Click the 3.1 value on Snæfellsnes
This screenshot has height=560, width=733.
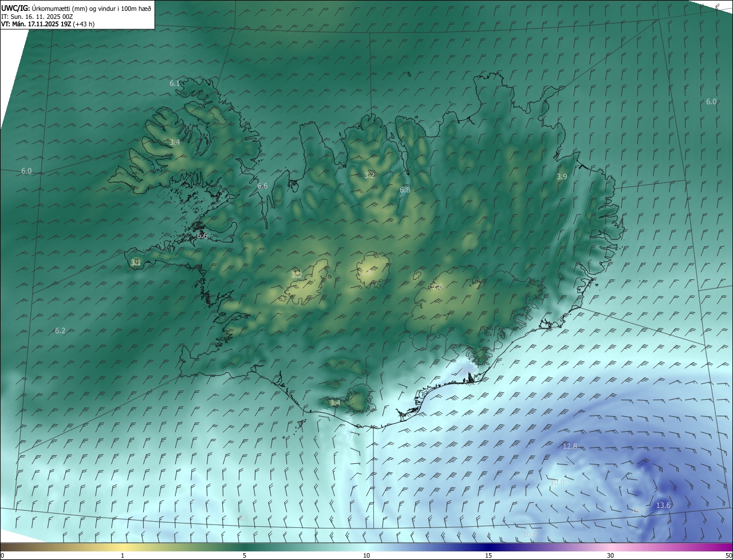click(136, 262)
